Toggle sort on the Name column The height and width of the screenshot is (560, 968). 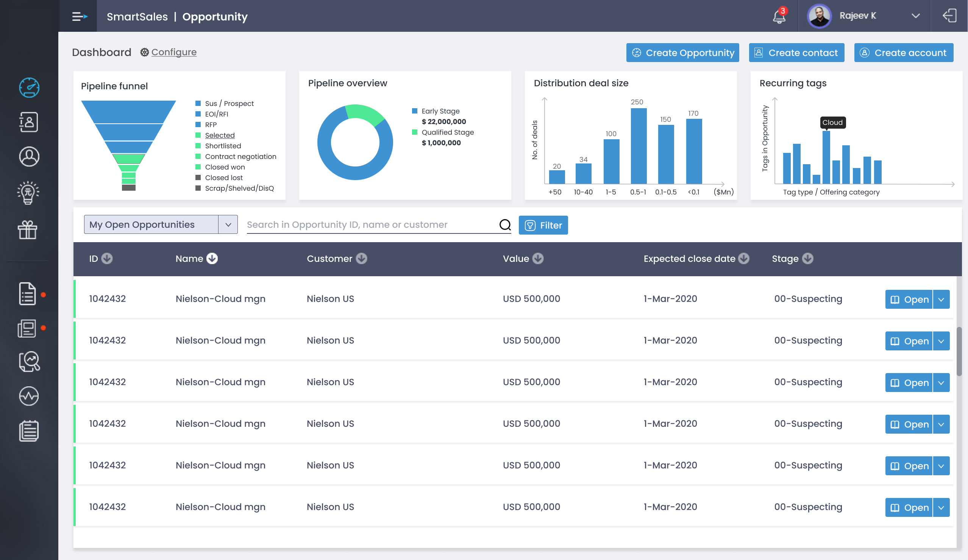click(x=212, y=258)
